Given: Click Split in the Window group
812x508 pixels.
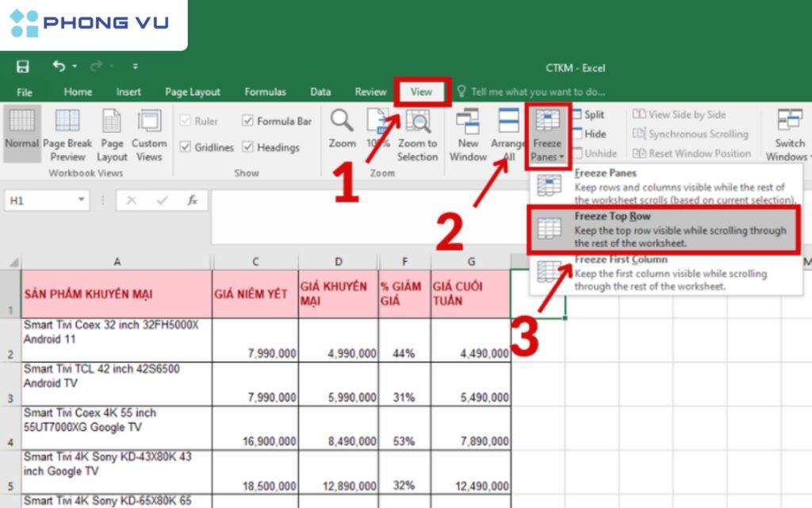Looking at the screenshot, I should tap(588, 114).
